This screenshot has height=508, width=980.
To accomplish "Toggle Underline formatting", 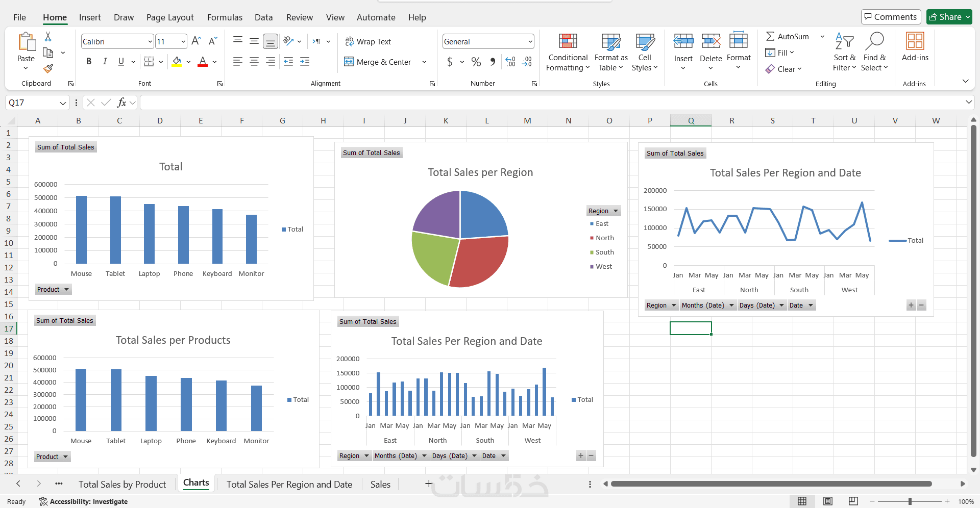I will pos(121,62).
